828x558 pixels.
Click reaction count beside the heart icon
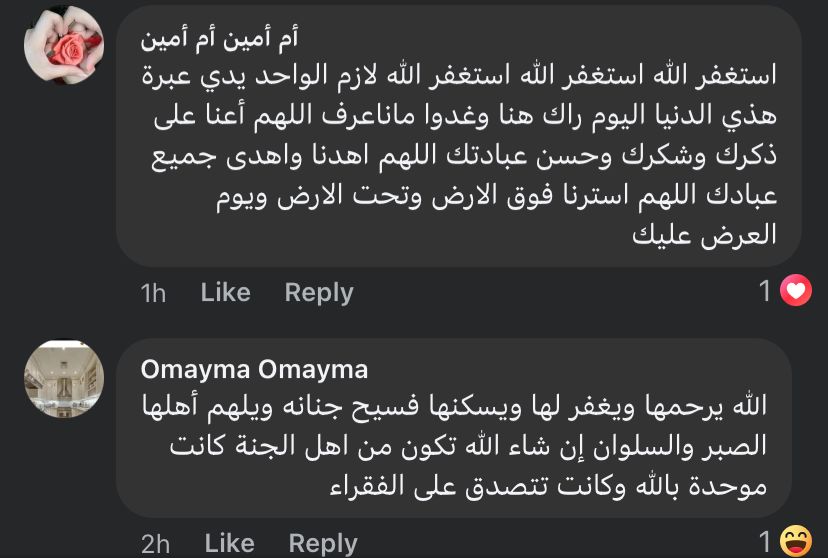pos(766,291)
